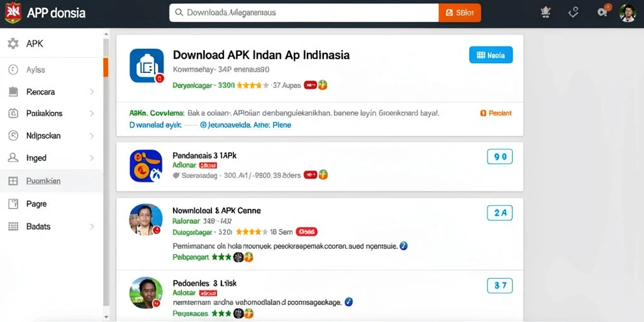
Task: Click the APK gear icon in sidebar
Action: pyautogui.click(x=13, y=43)
